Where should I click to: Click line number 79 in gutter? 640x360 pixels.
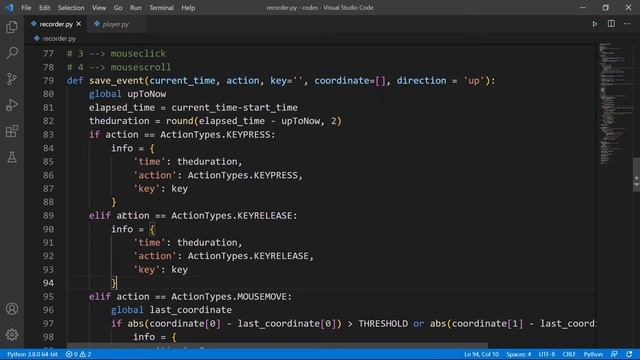click(48, 80)
